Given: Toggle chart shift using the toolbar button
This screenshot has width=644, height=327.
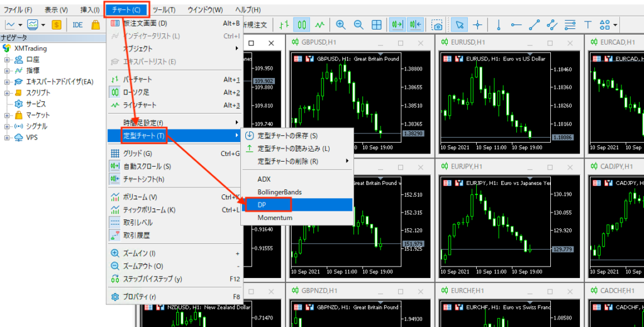Looking at the screenshot, I should [414, 25].
